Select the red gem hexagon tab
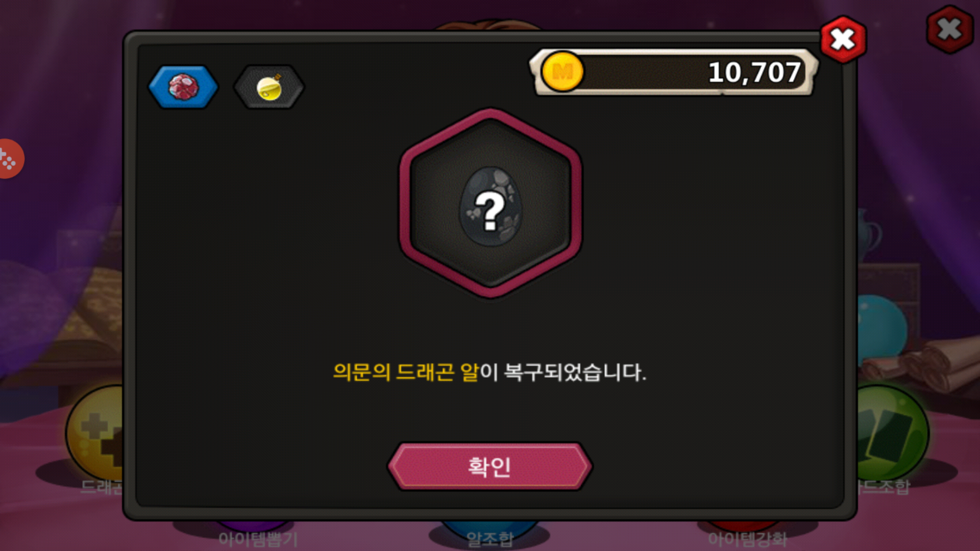The image size is (980, 551). (x=183, y=87)
